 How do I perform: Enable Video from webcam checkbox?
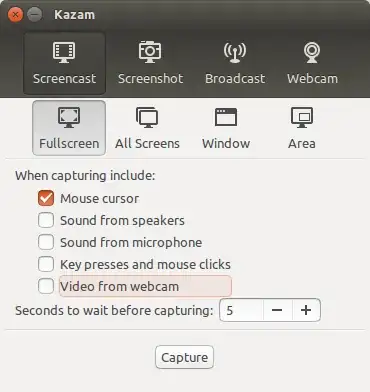[46, 286]
